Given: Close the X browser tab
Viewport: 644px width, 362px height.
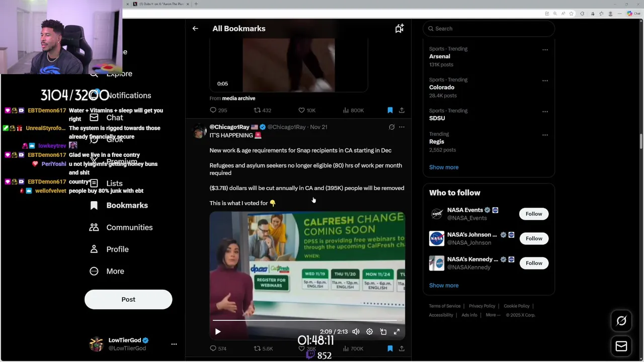Looking at the screenshot, I should 188,4.
